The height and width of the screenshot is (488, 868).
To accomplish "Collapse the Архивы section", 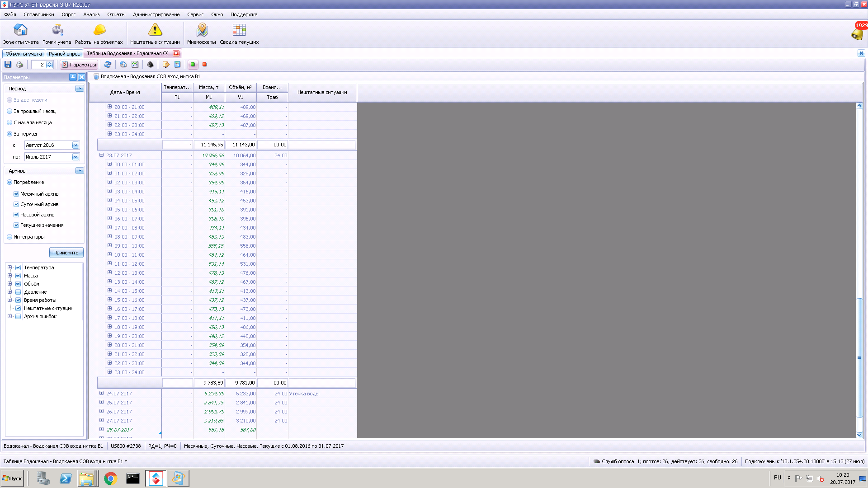I will [80, 171].
